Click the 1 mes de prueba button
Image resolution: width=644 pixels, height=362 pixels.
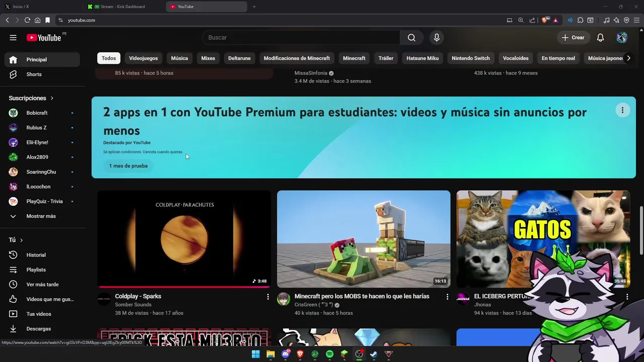tap(128, 166)
